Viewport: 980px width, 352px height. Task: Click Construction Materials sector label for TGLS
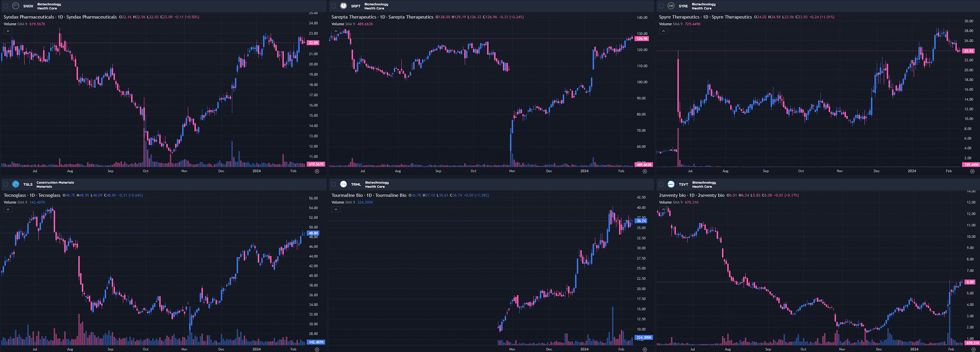pos(55,183)
